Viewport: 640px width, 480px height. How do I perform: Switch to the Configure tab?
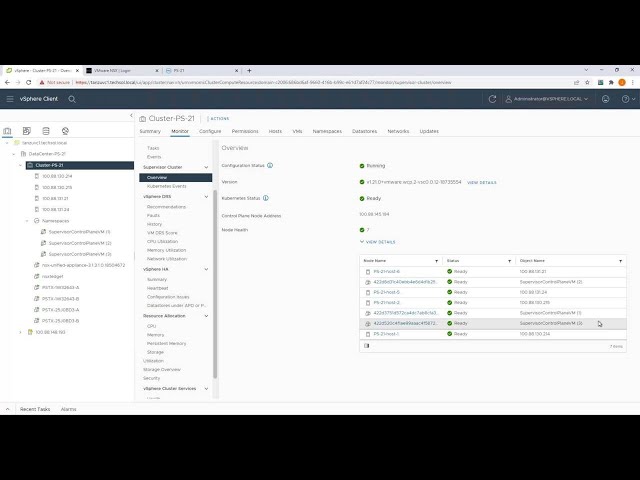tap(210, 131)
